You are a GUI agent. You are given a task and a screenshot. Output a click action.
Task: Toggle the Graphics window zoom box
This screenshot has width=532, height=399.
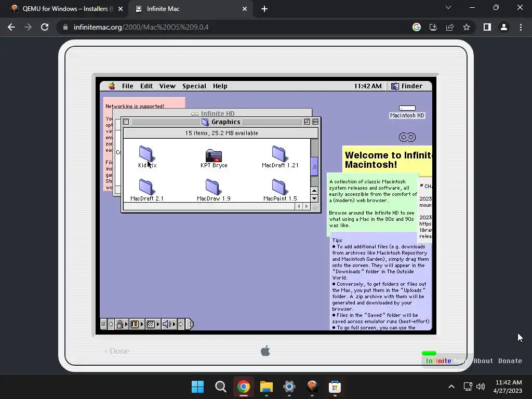click(307, 122)
